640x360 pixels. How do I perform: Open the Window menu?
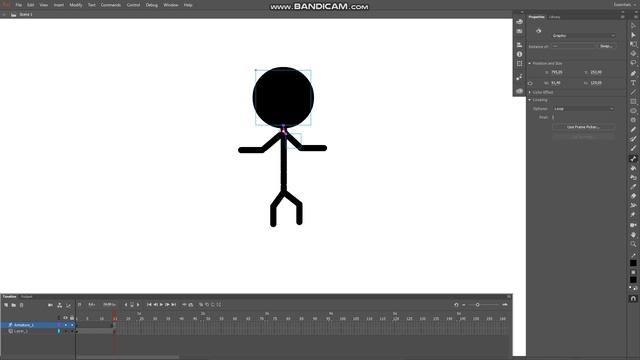tap(171, 5)
